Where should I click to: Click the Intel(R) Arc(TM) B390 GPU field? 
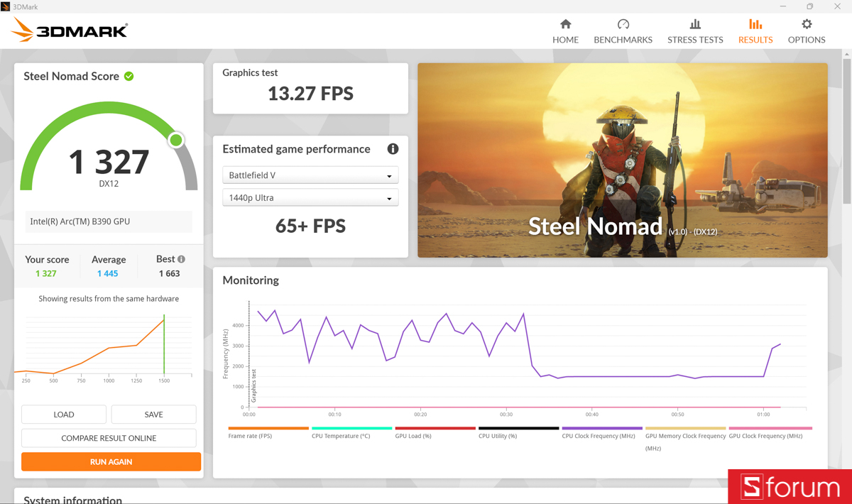point(109,221)
